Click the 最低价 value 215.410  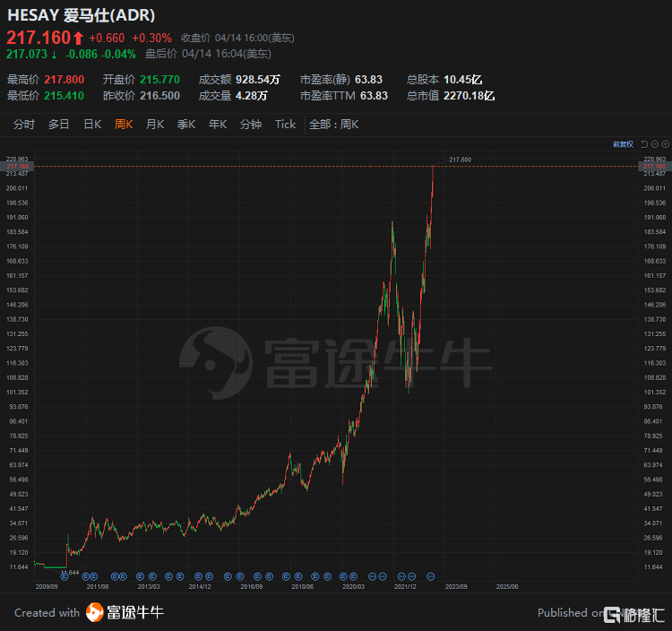(65, 96)
